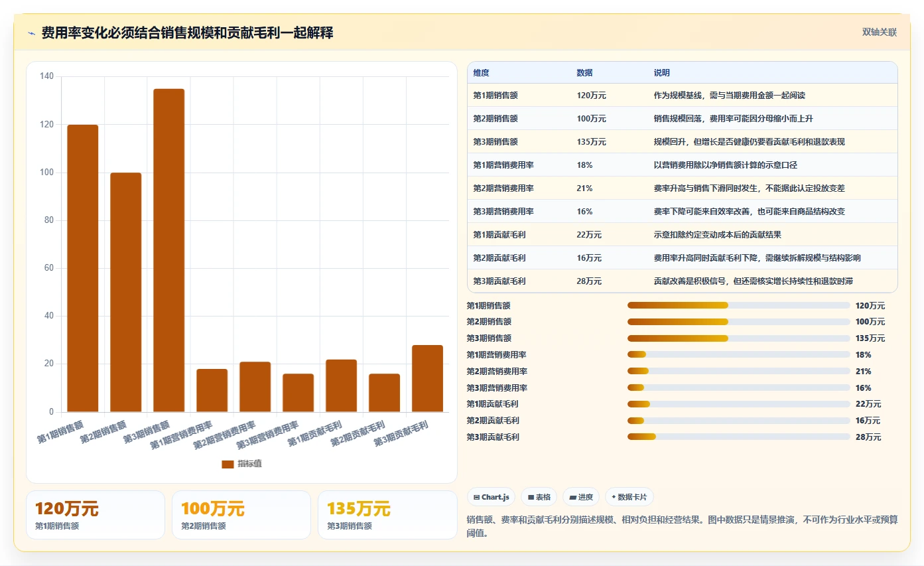Click the chart bar for 第1期销售额
The height and width of the screenshot is (566, 924).
[x=83, y=268]
